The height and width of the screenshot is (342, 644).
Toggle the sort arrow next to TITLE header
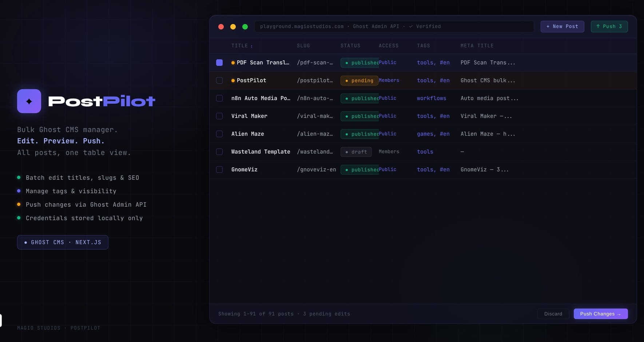(252, 46)
